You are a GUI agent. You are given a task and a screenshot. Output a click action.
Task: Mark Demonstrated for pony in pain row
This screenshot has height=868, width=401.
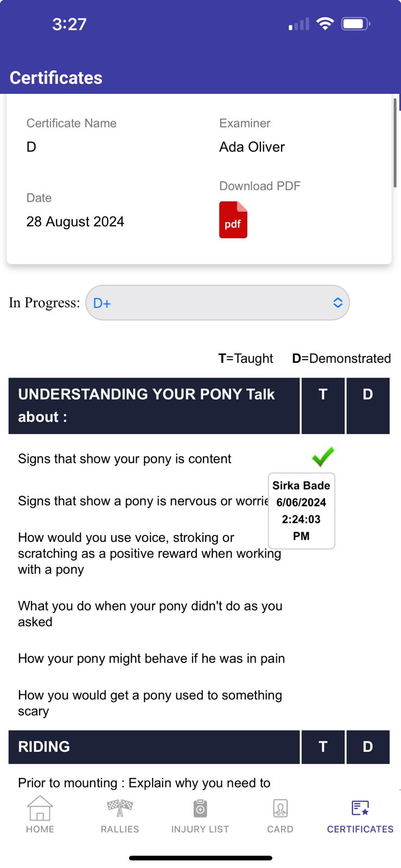(x=368, y=659)
